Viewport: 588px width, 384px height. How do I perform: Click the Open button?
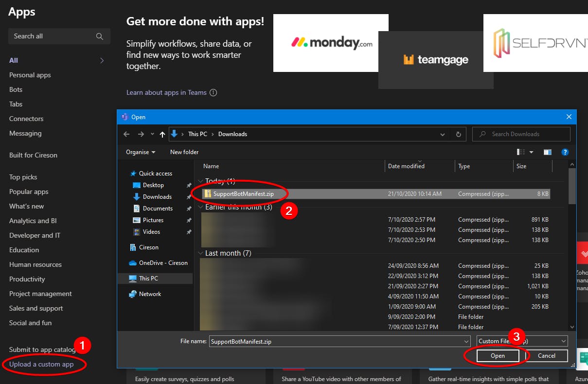498,356
